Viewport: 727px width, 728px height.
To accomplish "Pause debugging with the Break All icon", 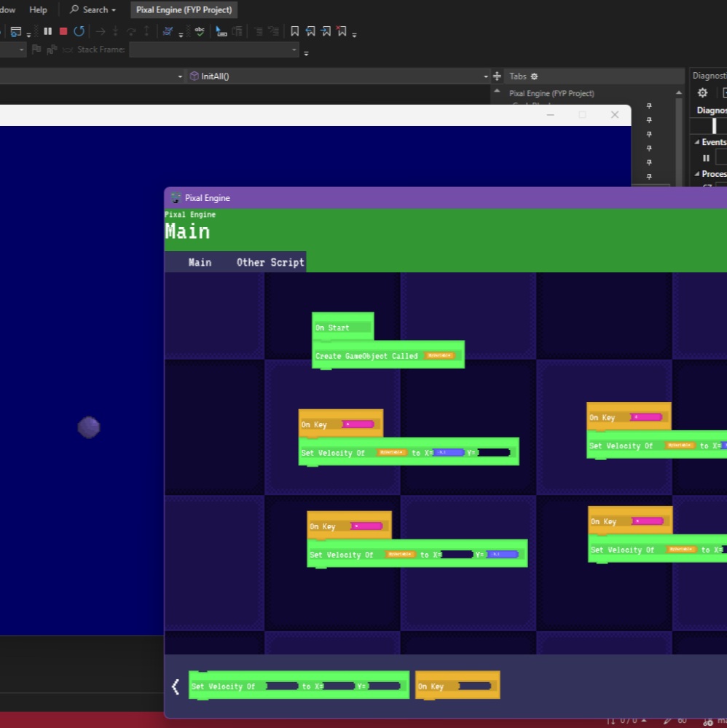I will [48, 31].
